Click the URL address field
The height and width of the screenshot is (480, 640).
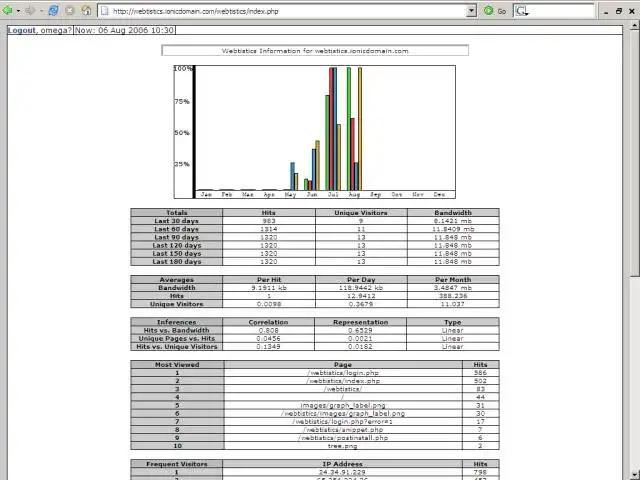(x=287, y=11)
